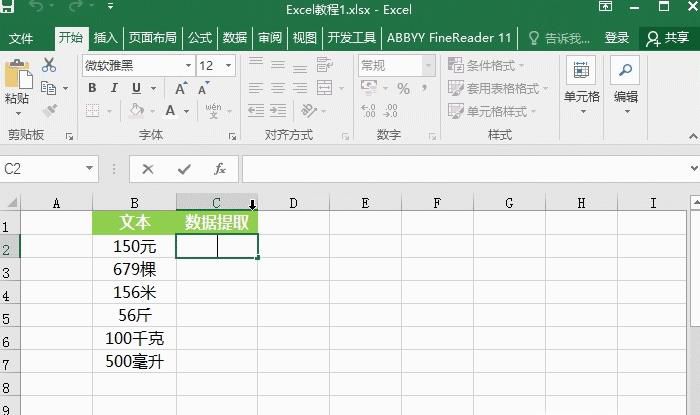Cancel formula entry with X button
Screen dimensions: 700x415
[x=148, y=169]
